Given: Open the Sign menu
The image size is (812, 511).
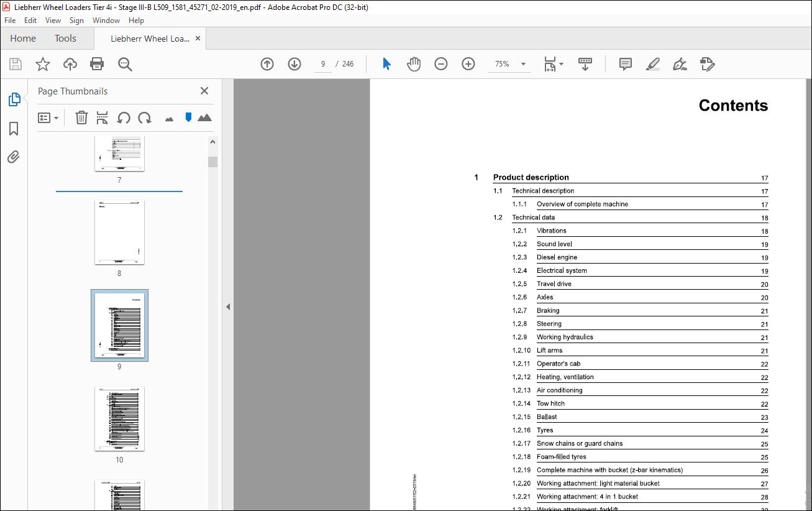Looking at the screenshot, I should pos(76,21).
